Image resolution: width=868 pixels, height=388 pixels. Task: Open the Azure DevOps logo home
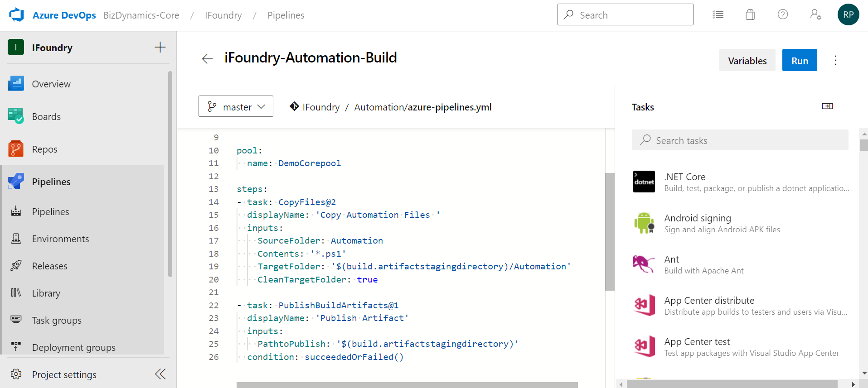[x=17, y=15]
